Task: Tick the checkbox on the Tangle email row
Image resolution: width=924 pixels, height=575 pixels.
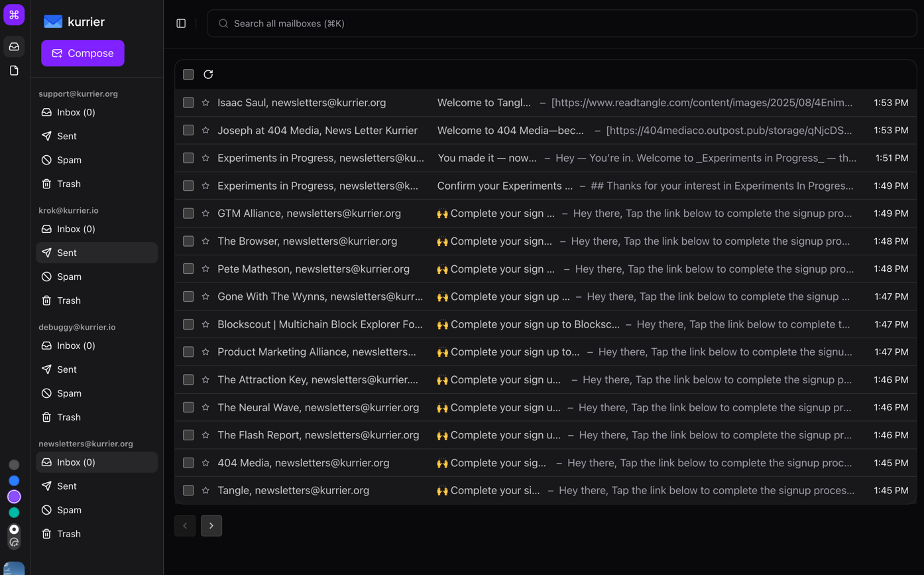Action: 188,490
